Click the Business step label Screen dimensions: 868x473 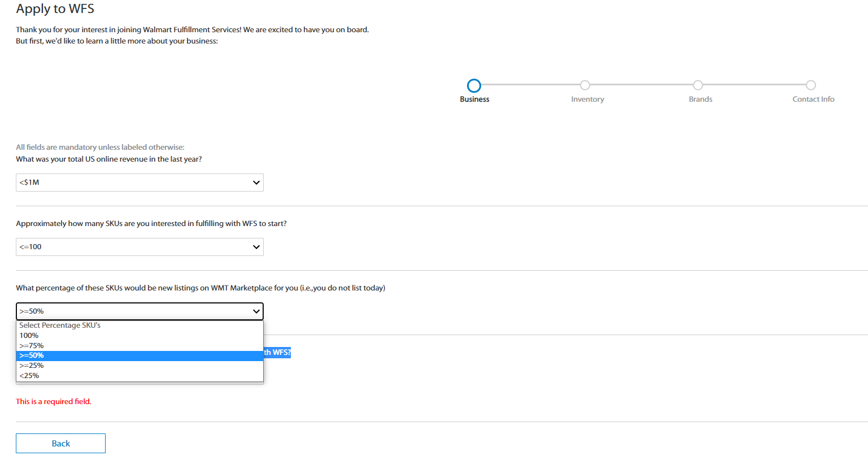(474, 99)
